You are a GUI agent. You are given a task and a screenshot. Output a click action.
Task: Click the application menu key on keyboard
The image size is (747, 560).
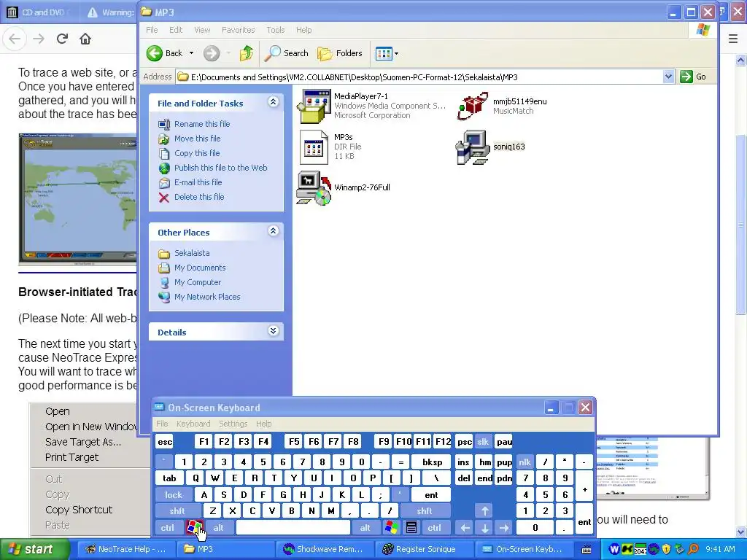(411, 528)
